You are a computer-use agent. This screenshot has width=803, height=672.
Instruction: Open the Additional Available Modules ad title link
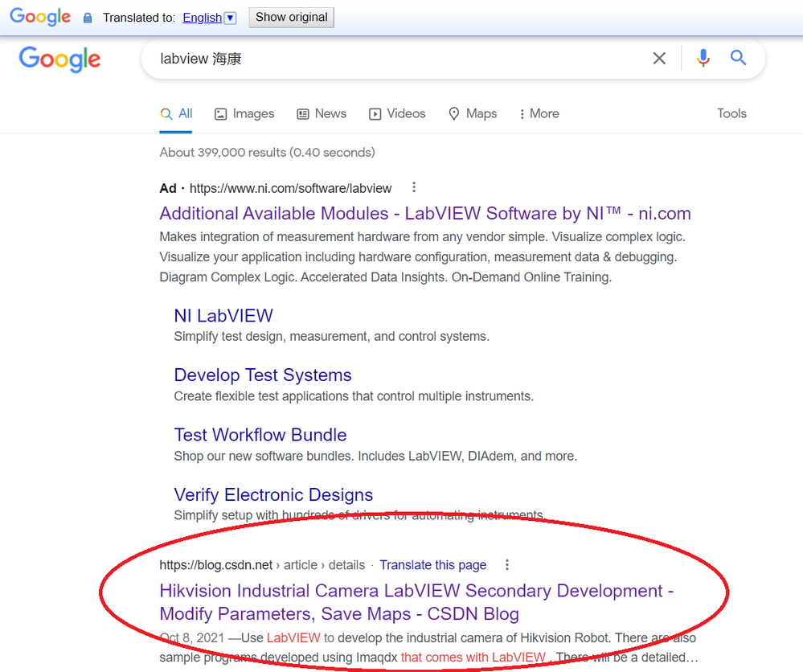pyautogui.click(x=425, y=214)
